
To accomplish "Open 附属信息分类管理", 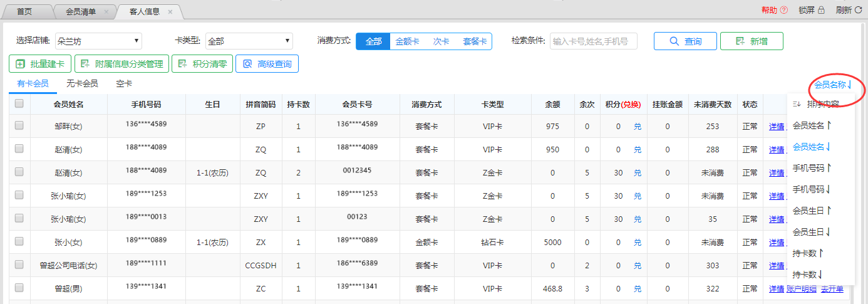I will click(x=121, y=63).
